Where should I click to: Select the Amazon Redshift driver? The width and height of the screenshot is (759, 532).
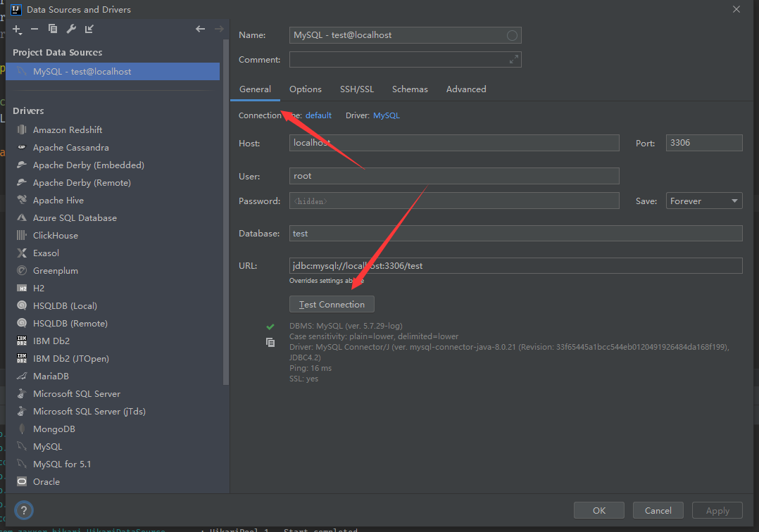click(x=68, y=129)
